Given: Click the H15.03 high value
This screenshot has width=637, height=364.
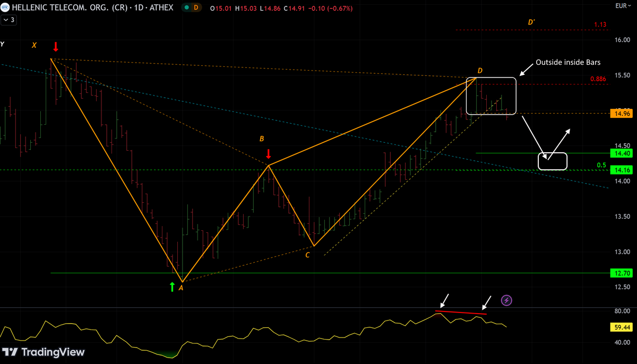Looking at the screenshot, I should (245, 8).
